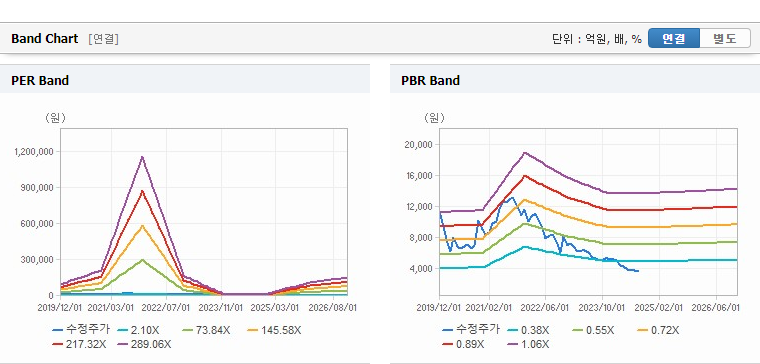Click the 2026/06/01 x-axis date on PBR chart
Viewport: 760px width, 364px height.
715,308
